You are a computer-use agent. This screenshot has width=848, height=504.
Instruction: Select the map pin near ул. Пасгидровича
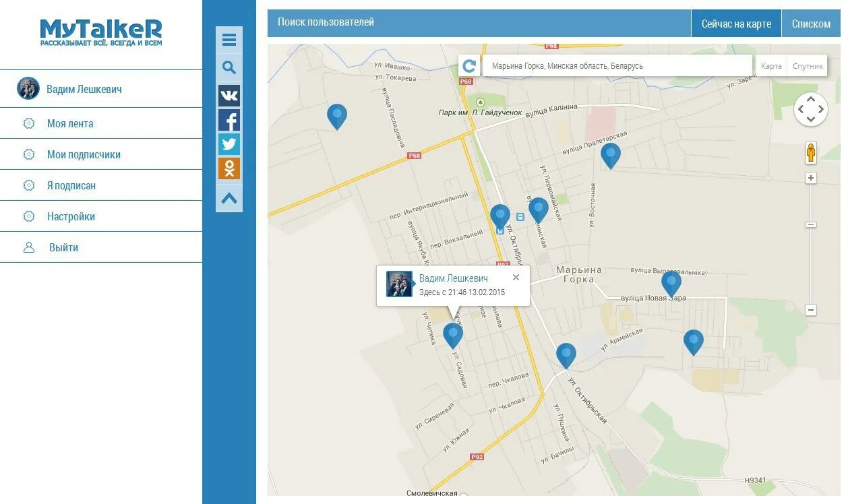pos(337,117)
